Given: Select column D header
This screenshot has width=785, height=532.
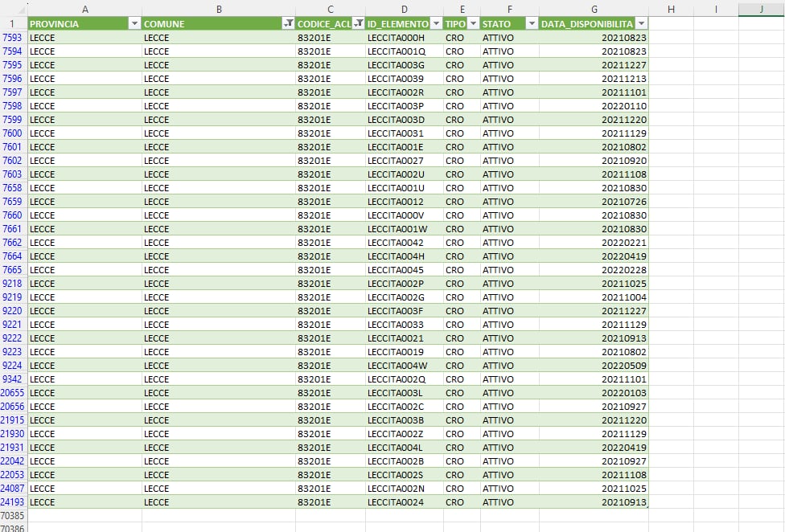Looking at the screenshot, I should [405, 9].
